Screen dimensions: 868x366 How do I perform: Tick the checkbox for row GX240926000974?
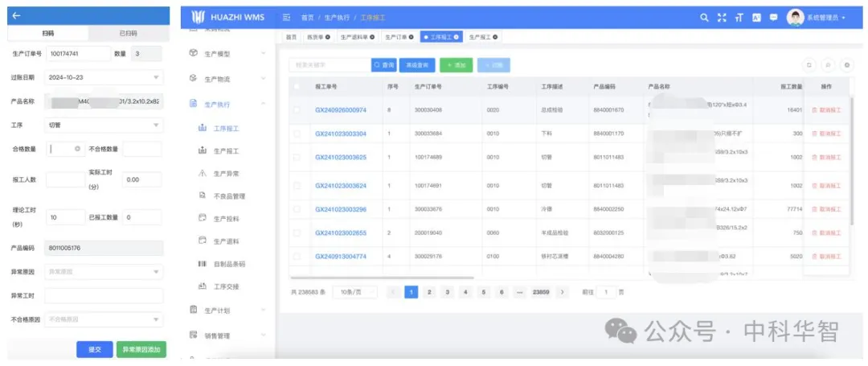[297, 110]
